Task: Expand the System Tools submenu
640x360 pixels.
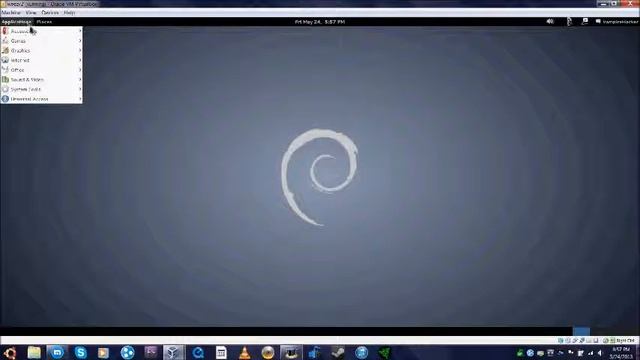Action: 41,89
